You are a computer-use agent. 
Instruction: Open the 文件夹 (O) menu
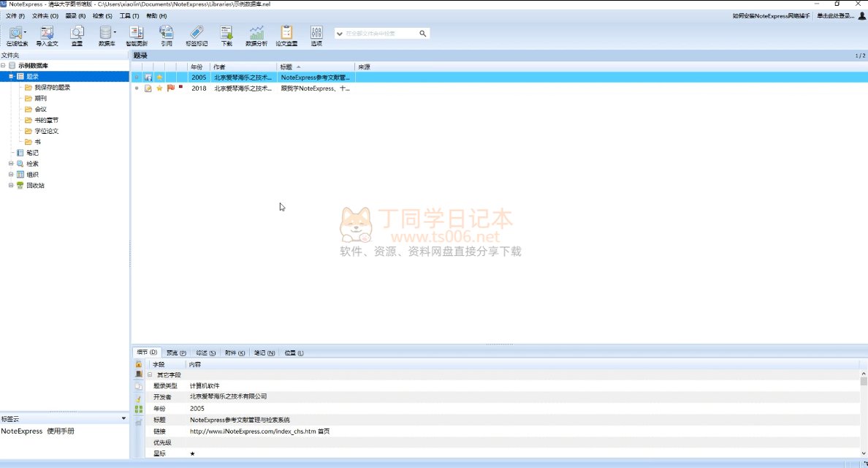click(45, 16)
